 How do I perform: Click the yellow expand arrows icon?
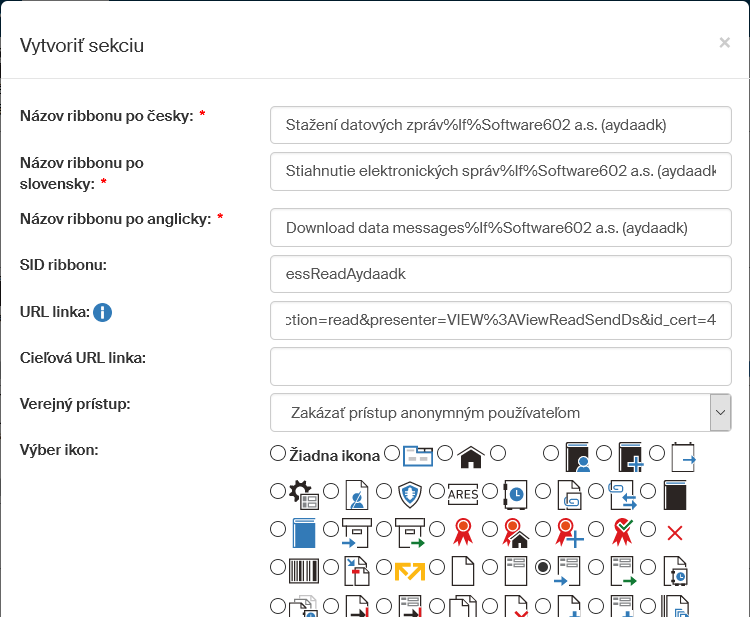coord(409,570)
